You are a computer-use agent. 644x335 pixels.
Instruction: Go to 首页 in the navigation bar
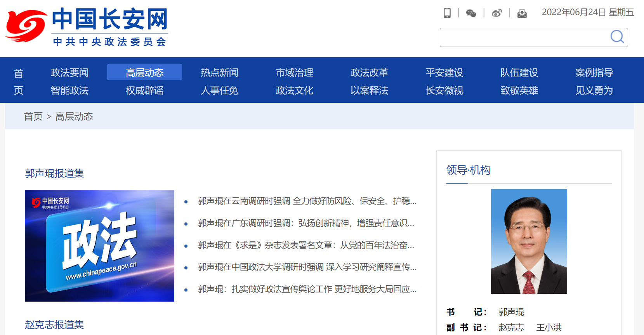pos(19,82)
